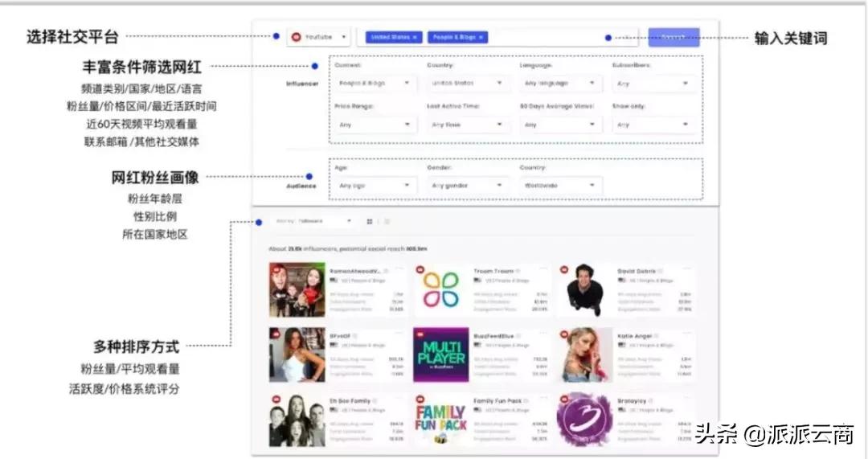The height and width of the screenshot is (459, 868).
Task: Open the Sort by Followers dropdown
Action: (x=313, y=221)
